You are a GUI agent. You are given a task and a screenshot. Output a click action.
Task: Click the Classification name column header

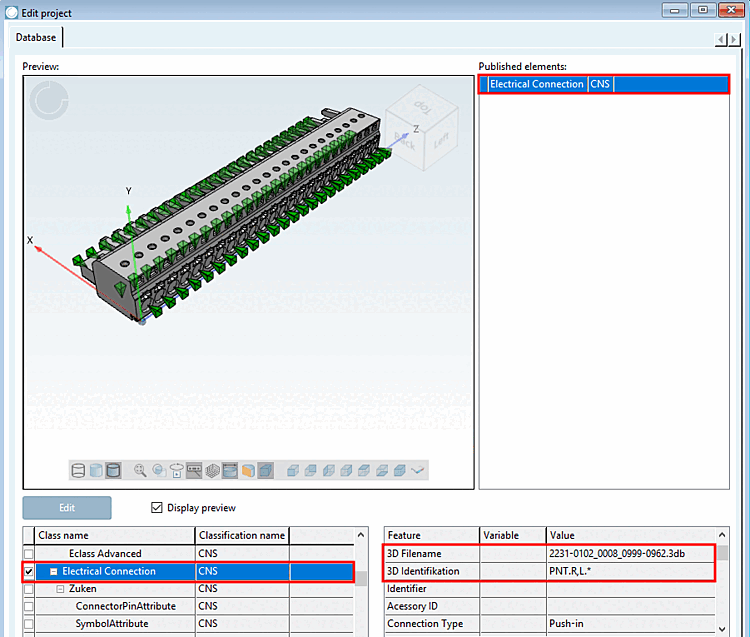[x=241, y=535]
